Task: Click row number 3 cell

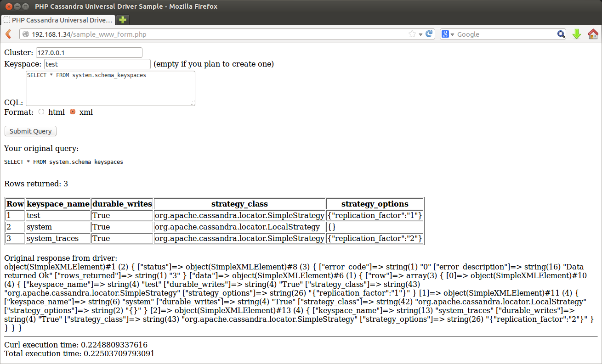Action: coord(15,238)
